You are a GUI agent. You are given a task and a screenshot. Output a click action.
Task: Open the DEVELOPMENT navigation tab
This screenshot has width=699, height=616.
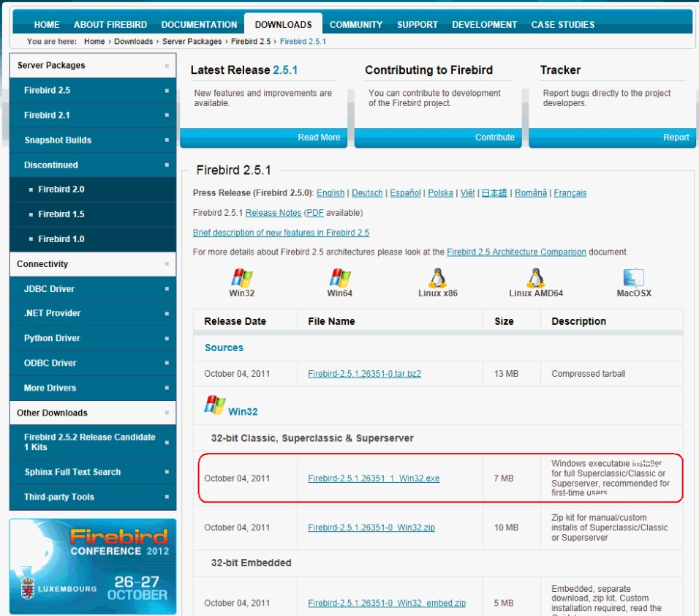pos(484,25)
